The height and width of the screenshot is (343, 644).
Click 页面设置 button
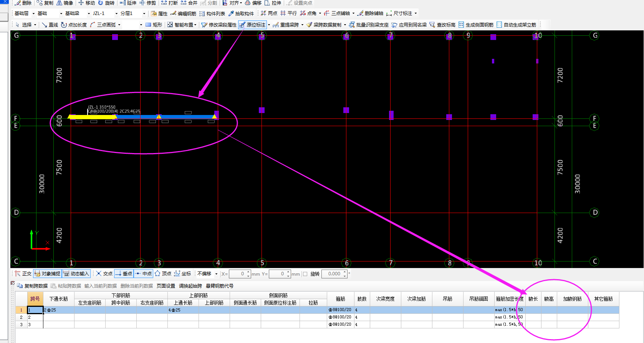tap(166, 286)
